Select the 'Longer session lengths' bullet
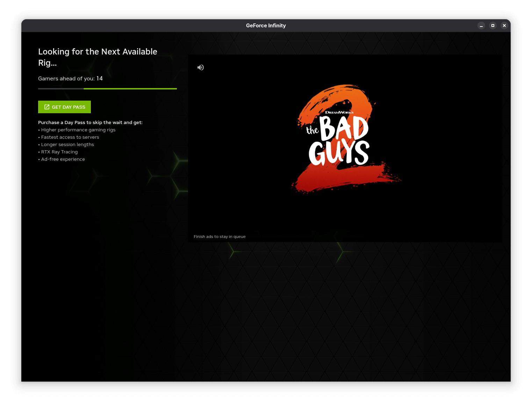This screenshot has height=405, width=532. coord(67,144)
